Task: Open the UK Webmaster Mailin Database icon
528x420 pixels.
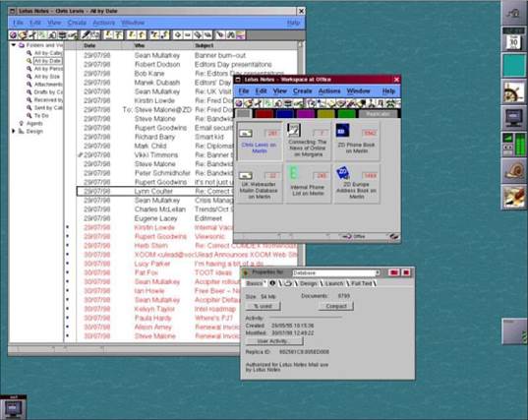Action: click(260, 184)
